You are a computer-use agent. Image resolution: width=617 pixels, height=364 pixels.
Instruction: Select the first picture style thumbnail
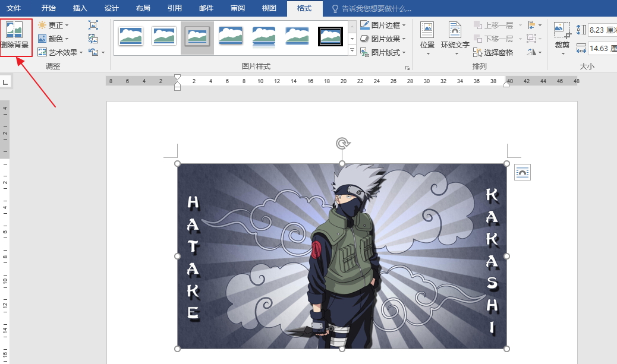pyautogui.click(x=130, y=37)
